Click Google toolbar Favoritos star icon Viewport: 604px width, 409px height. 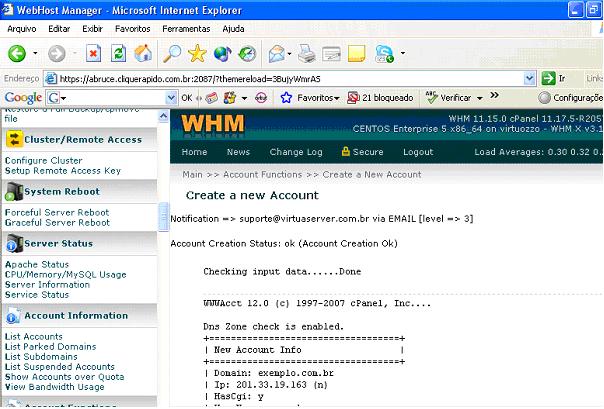[x=286, y=98]
